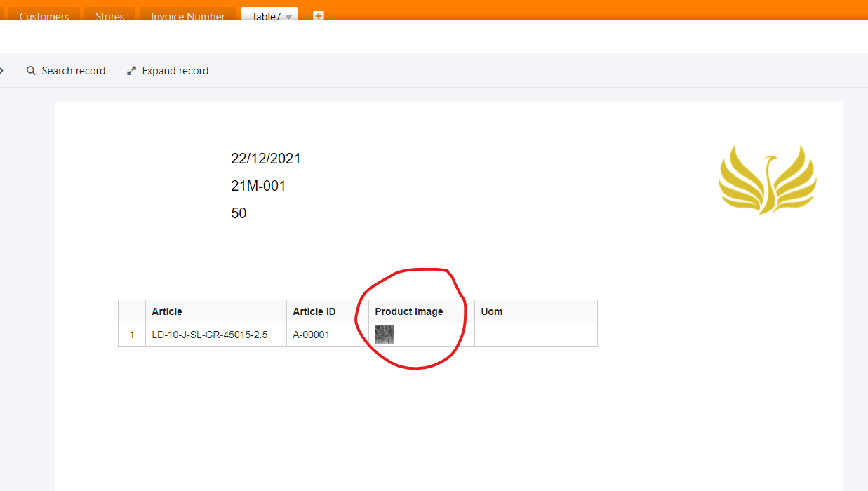
Task: Click the Search record magnifier icon
Action: 31,71
